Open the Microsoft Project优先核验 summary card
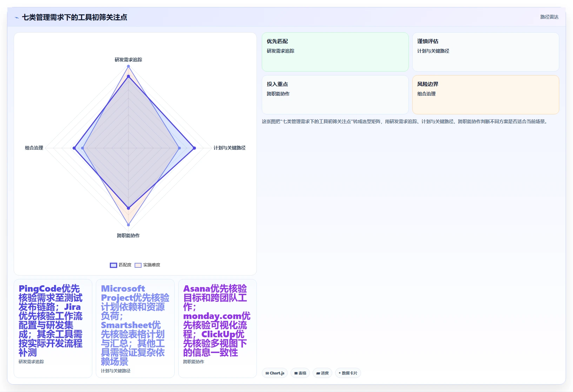Viewport: 573px width, 392px height. [x=135, y=328]
